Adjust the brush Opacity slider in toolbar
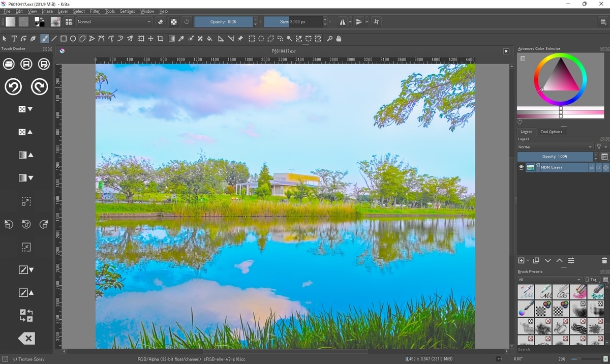 pyautogui.click(x=223, y=22)
